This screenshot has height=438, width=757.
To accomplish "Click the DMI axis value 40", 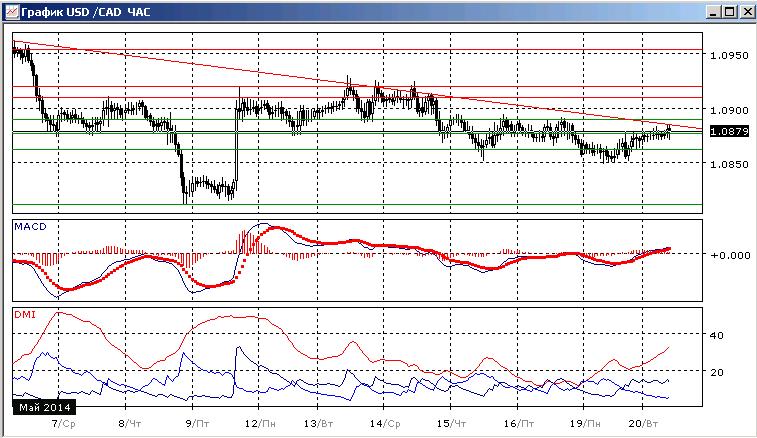I will click(x=717, y=335).
